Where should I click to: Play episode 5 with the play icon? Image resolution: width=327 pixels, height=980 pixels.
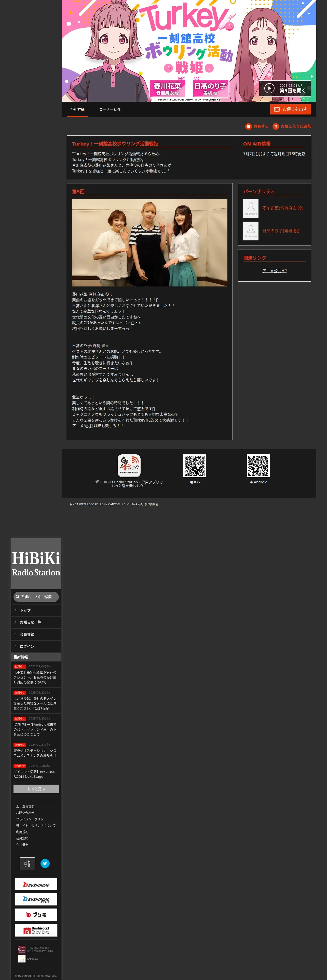pyautogui.click(x=269, y=88)
